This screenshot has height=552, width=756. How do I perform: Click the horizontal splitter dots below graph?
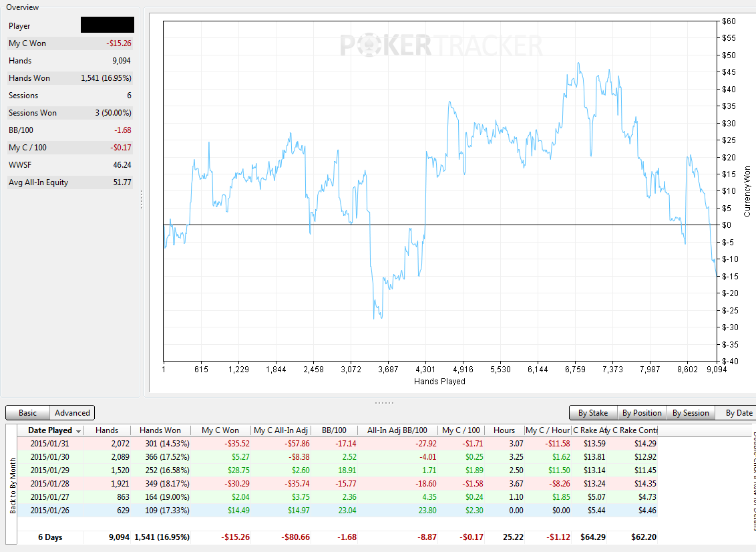click(384, 402)
